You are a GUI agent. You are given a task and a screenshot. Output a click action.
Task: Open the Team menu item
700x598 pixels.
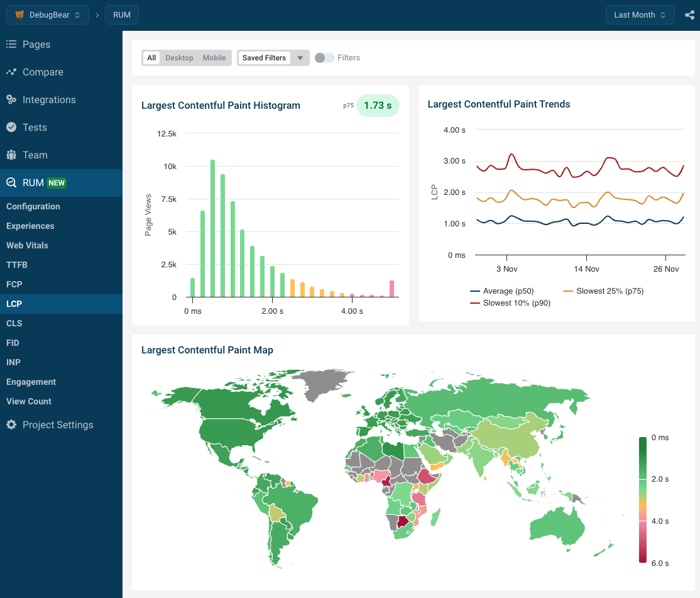pos(61,155)
